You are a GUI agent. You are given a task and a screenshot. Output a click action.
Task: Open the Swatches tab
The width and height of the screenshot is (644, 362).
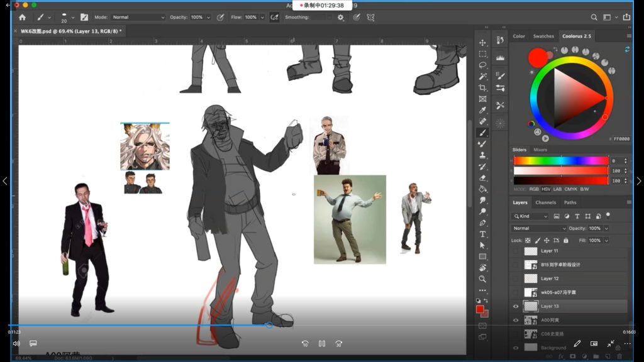click(x=543, y=36)
